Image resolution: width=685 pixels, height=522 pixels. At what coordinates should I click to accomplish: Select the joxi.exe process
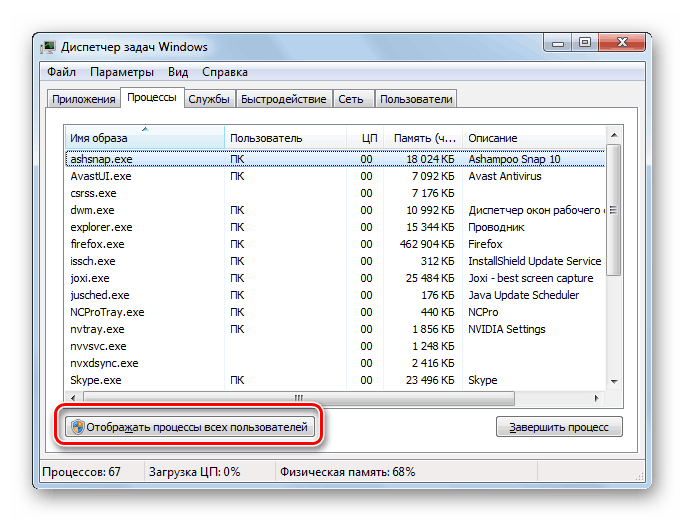tap(335, 278)
